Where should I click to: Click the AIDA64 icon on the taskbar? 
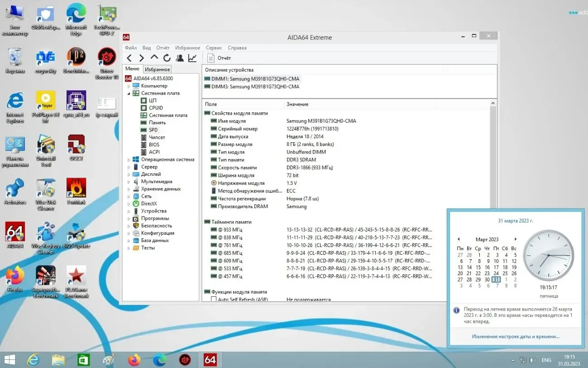pyautogui.click(x=210, y=359)
